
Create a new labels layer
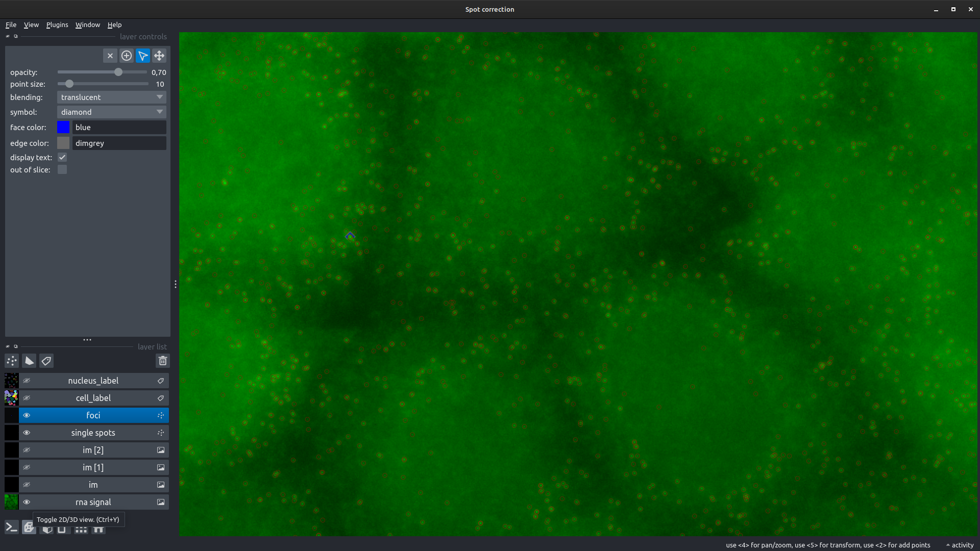(46, 361)
